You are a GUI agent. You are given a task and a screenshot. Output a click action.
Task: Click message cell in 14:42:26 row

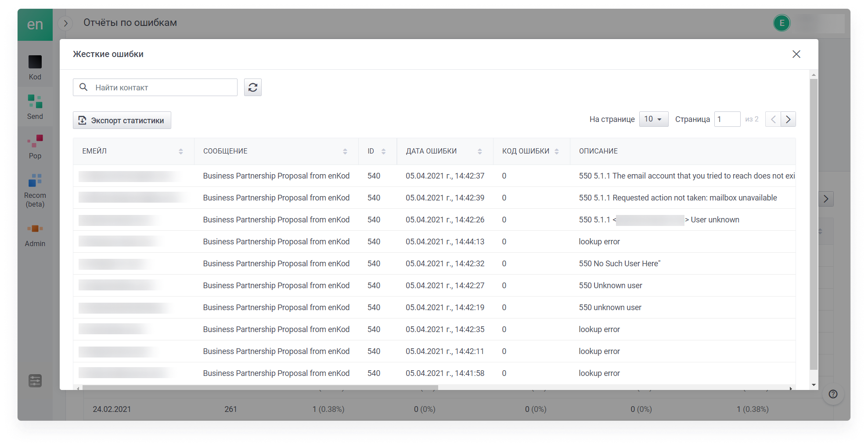(x=276, y=220)
